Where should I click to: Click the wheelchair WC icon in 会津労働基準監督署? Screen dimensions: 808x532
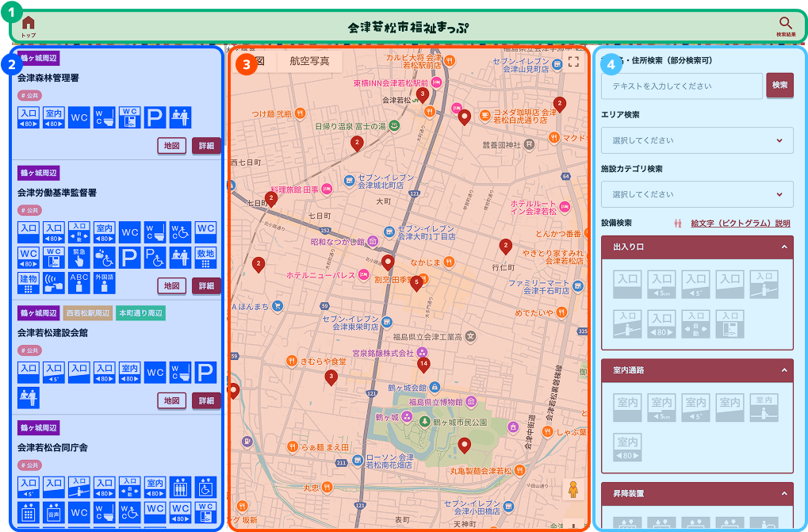pos(180,232)
